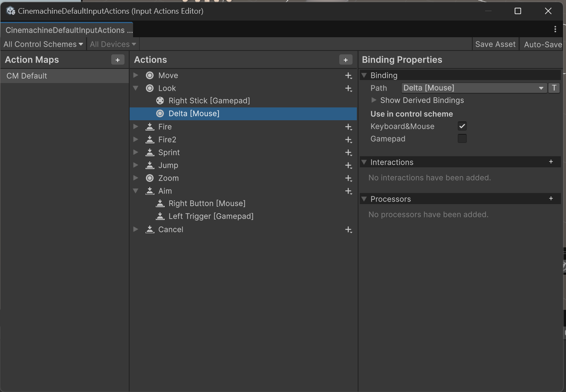
Task: Click the Save Asset button
Action: pos(495,44)
